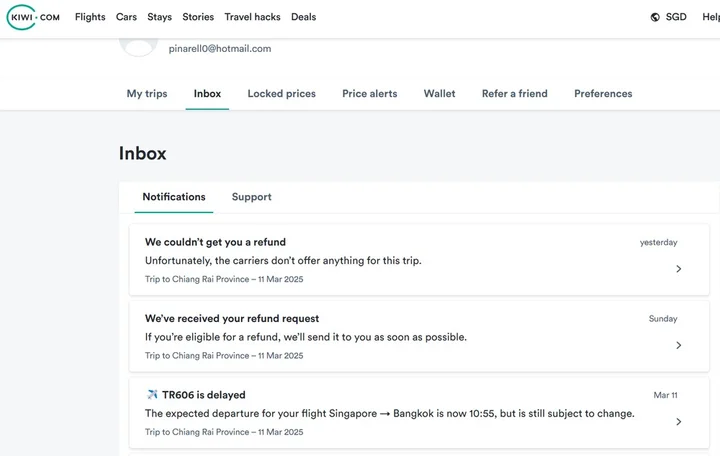Open the Price alerts tab
This screenshot has width=720, height=456.
click(x=369, y=94)
